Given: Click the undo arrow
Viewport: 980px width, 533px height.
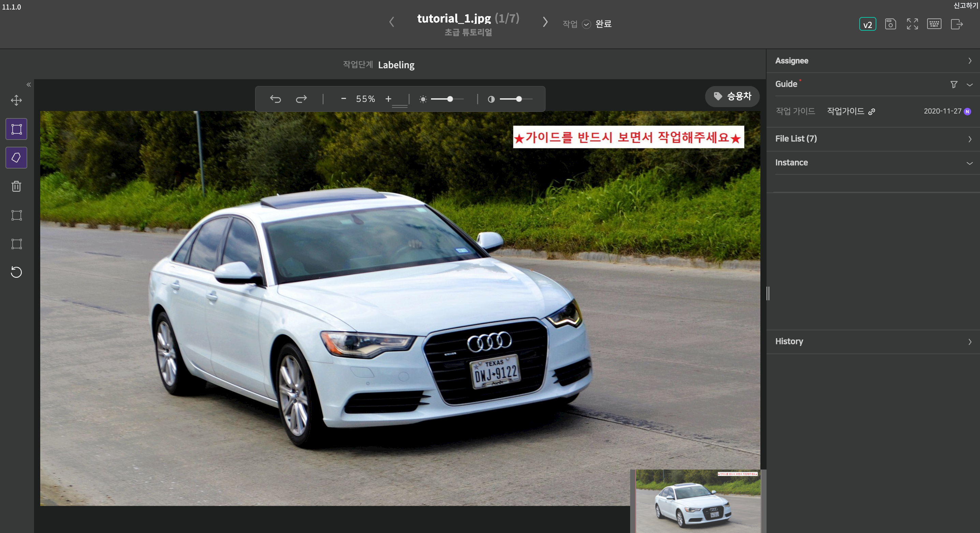Looking at the screenshot, I should pos(276,99).
